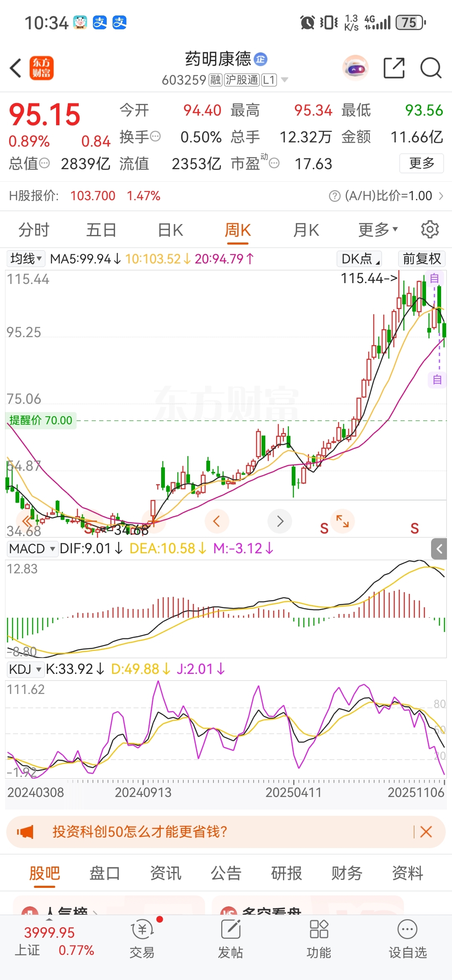Open 更多 chart period dropdown
452x980 pixels.
378,230
